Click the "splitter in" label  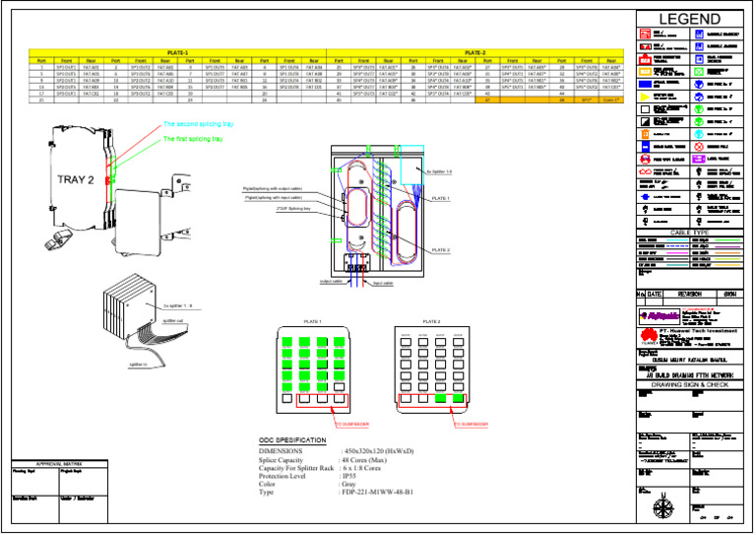139,365
